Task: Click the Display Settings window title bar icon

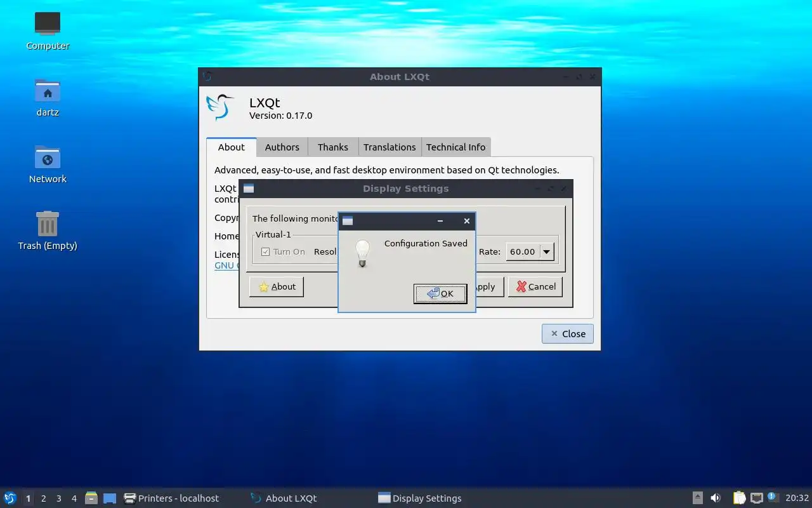Action: [x=249, y=189]
